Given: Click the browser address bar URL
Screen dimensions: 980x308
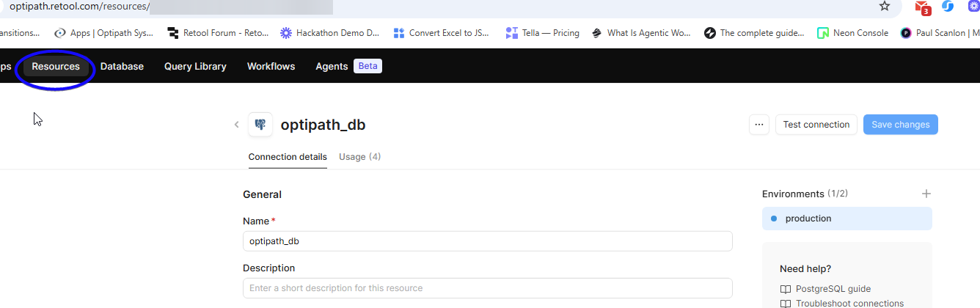Looking at the screenshot, I should tap(81, 7).
